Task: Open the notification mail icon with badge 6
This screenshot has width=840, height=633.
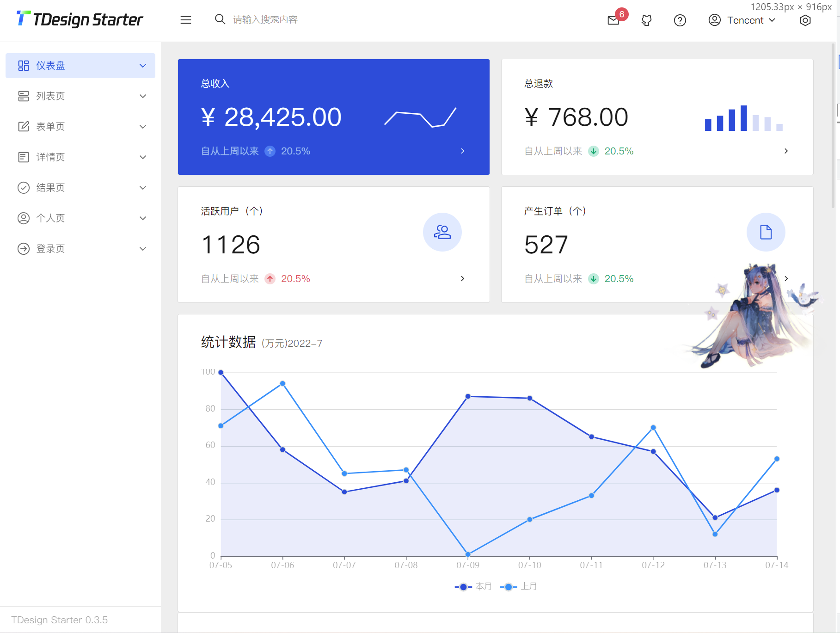Action: pos(613,20)
